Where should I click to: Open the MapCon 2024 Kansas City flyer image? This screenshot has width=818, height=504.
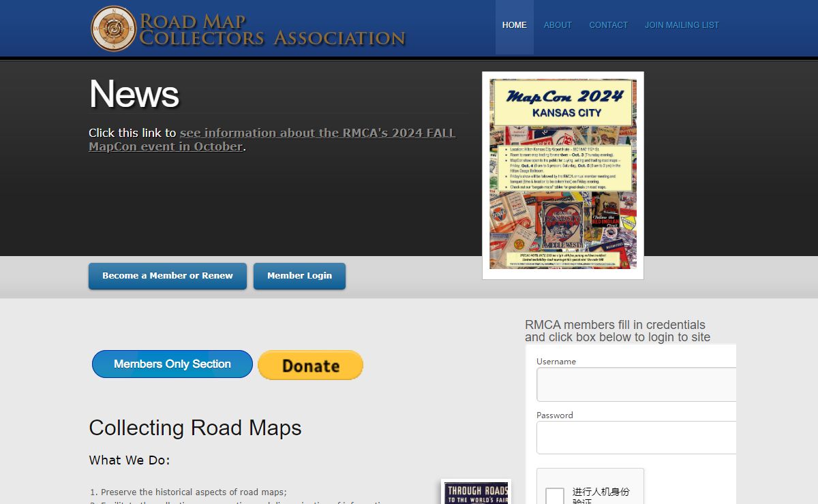(563, 175)
